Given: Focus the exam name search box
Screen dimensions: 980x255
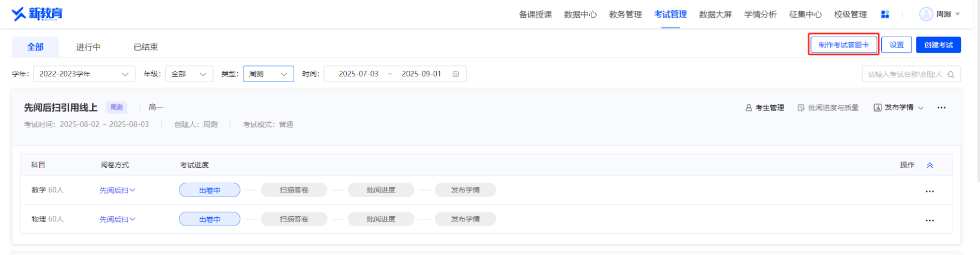Looking at the screenshot, I should coord(911,74).
